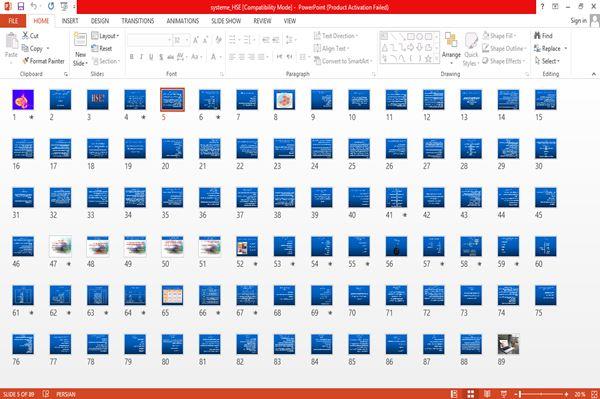600x399 pixels.
Task: Switch to the DESIGN tab
Action: coord(100,21)
